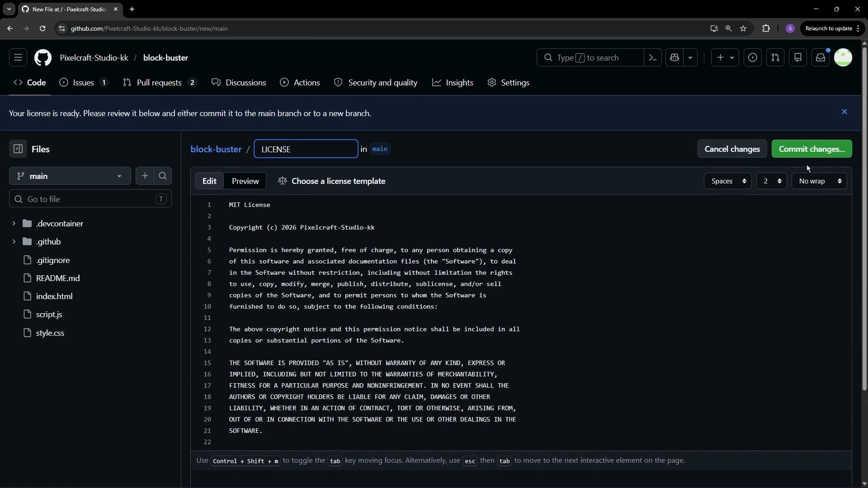The image size is (868, 488).
Task: Collapse the Files side panel icon
Action: point(18,149)
